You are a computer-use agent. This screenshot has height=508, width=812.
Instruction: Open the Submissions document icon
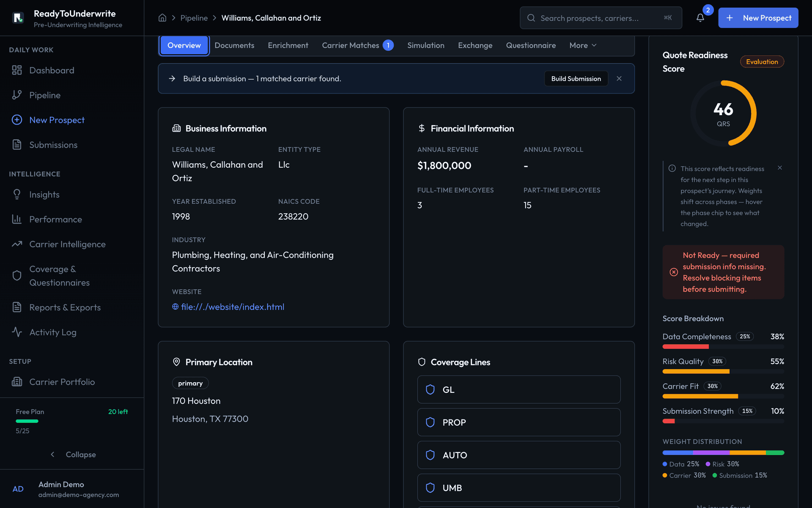(17, 145)
